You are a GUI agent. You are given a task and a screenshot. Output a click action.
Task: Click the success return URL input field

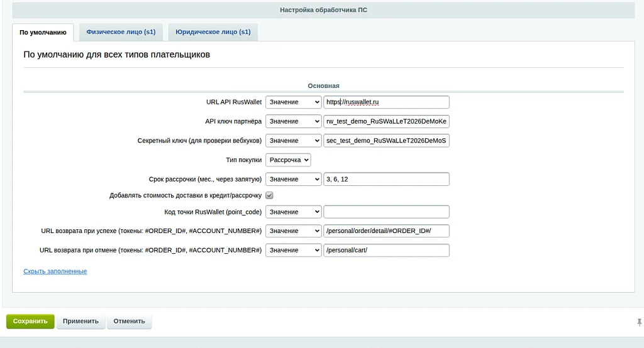pyautogui.click(x=386, y=231)
